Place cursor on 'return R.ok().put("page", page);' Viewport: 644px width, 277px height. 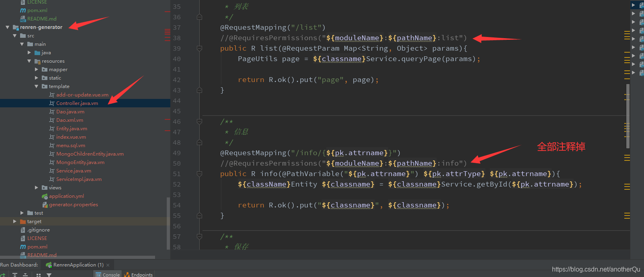[308, 80]
